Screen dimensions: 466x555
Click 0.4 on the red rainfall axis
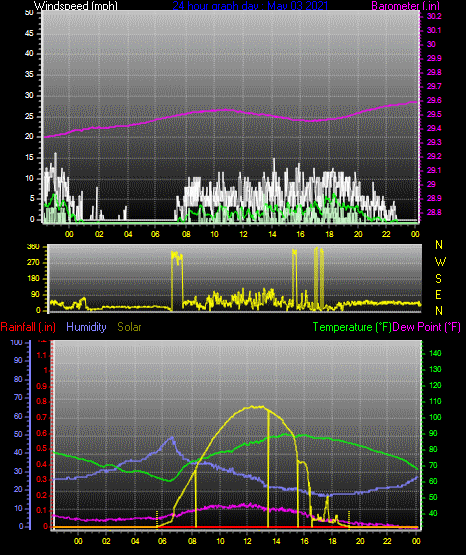click(42, 464)
